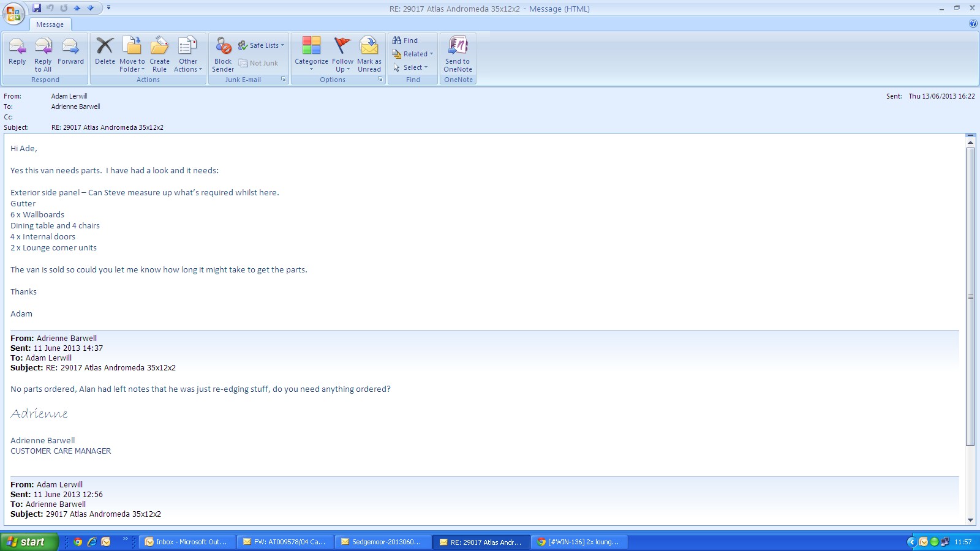Save the message using the floppy disk icon

click(x=37, y=8)
